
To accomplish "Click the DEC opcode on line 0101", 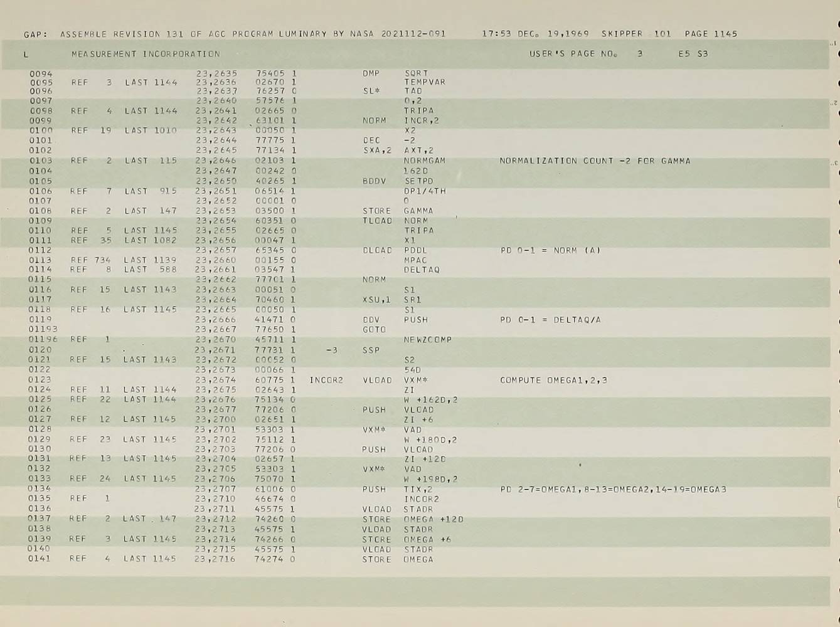I will pos(371,140).
